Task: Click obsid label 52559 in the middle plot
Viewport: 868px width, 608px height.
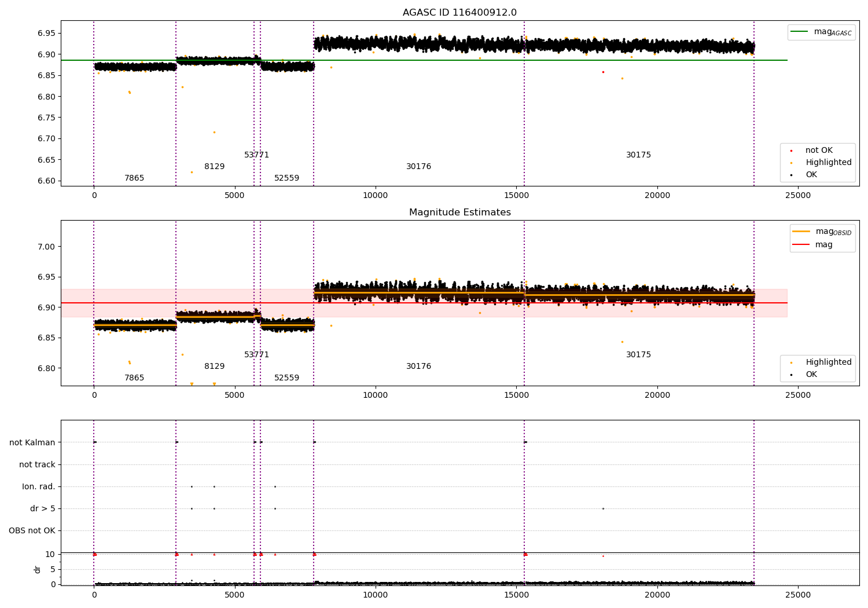Action: click(286, 378)
